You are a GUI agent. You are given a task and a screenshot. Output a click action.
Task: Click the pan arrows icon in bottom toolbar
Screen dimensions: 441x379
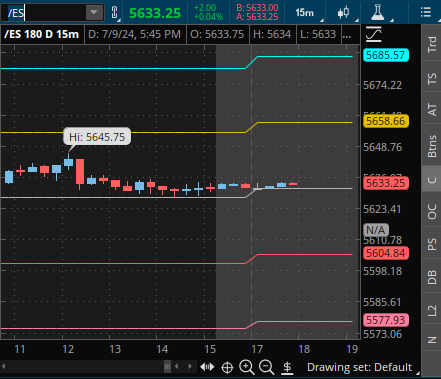point(207,367)
